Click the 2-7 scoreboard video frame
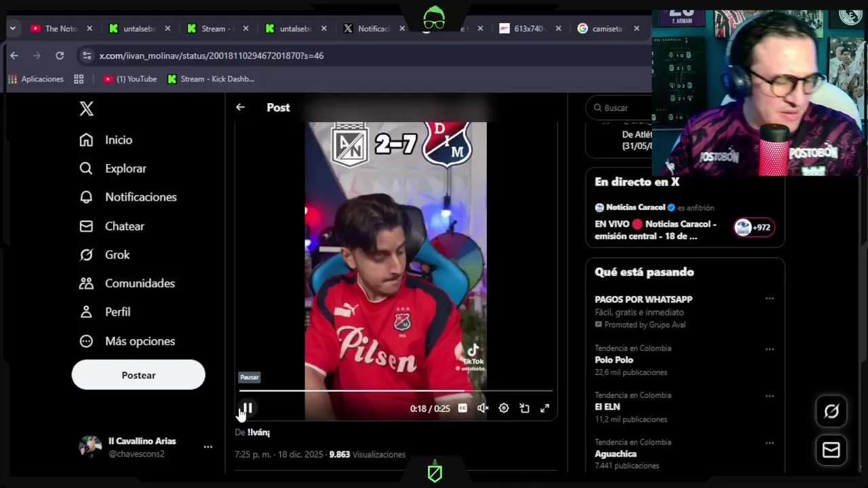868x488 pixels. tap(396, 144)
